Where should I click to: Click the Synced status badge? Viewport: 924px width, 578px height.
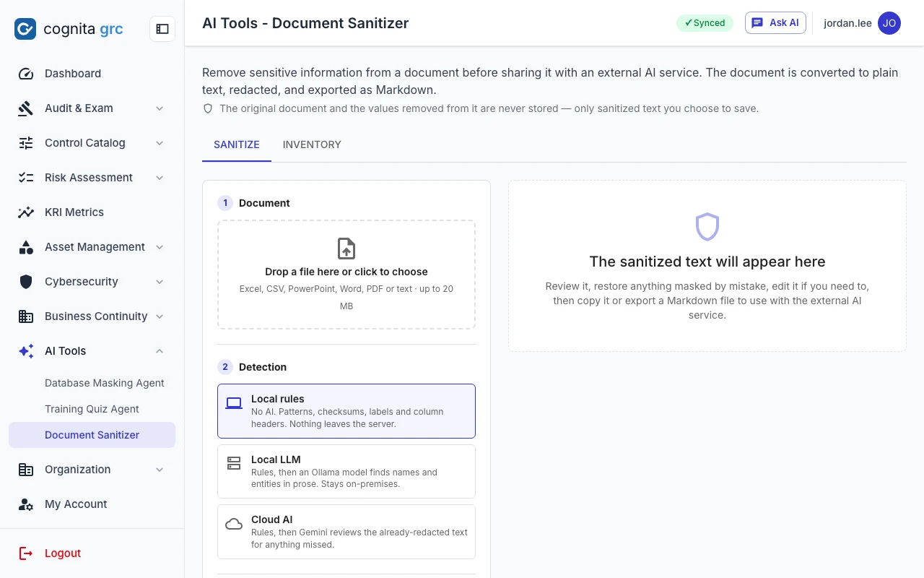[705, 23]
